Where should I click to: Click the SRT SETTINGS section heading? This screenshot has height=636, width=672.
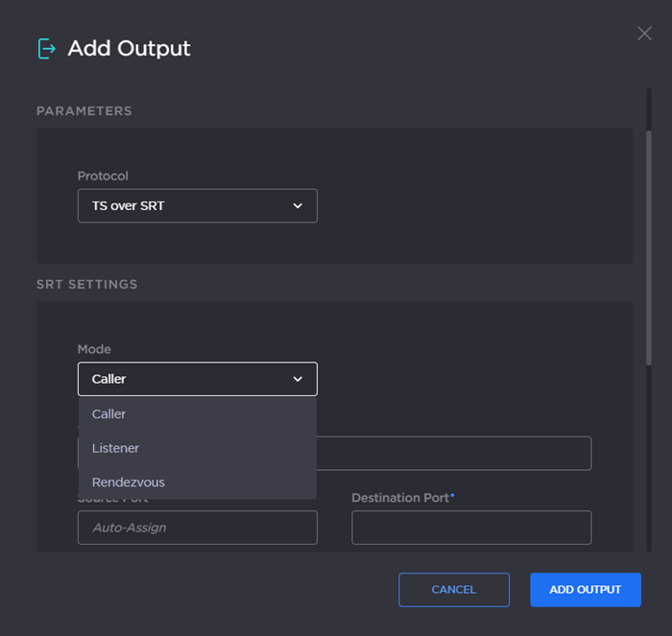[87, 285]
